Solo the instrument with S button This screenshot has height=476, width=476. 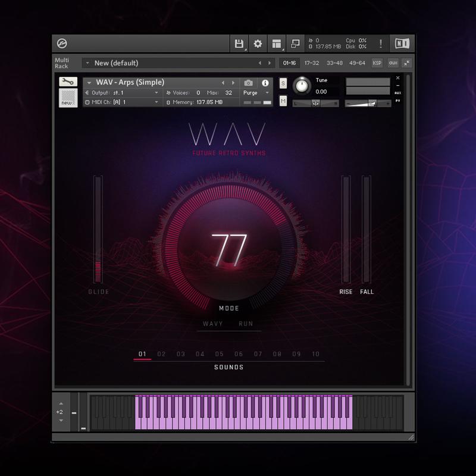pyautogui.click(x=283, y=83)
